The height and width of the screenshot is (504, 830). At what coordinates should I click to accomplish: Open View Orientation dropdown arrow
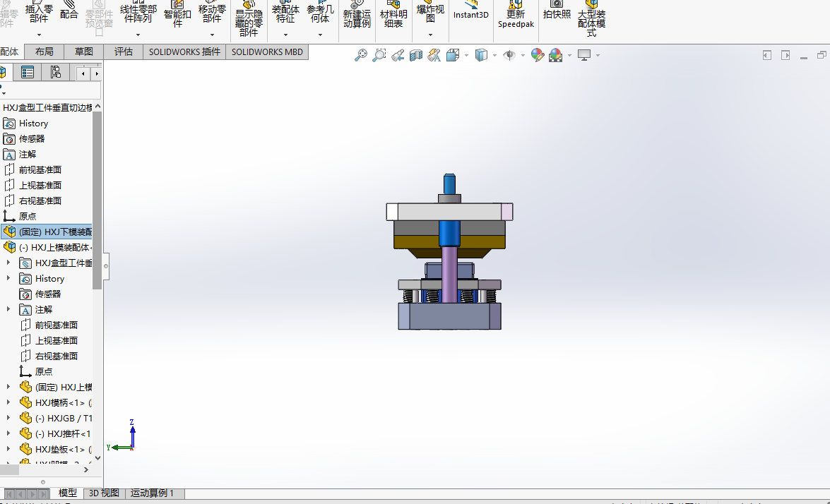click(466, 55)
